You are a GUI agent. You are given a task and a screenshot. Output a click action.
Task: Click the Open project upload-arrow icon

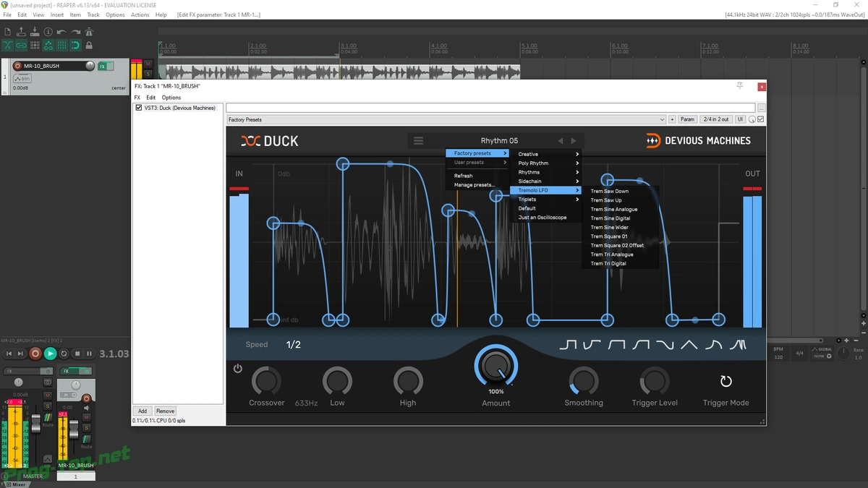tap(21, 32)
